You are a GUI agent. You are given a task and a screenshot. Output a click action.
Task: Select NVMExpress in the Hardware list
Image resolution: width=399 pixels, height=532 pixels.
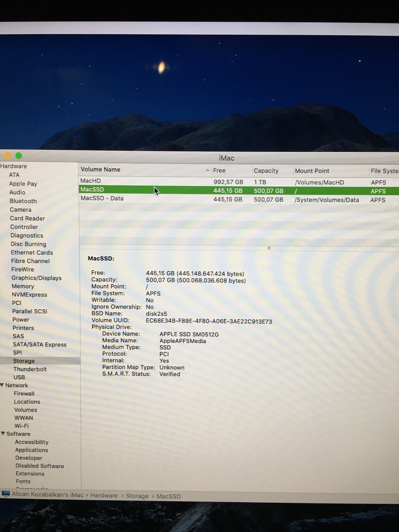[29, 295]
